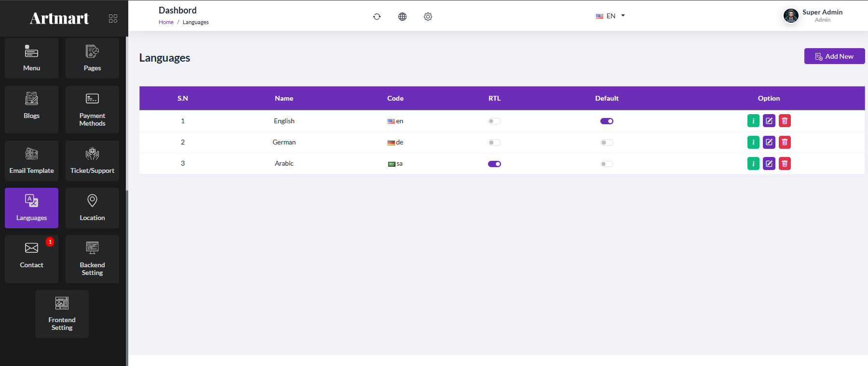Image resolution: width=868 pixels, height=366 pixels.
Task: Expand the EN language dropdown
Action: 610,16
